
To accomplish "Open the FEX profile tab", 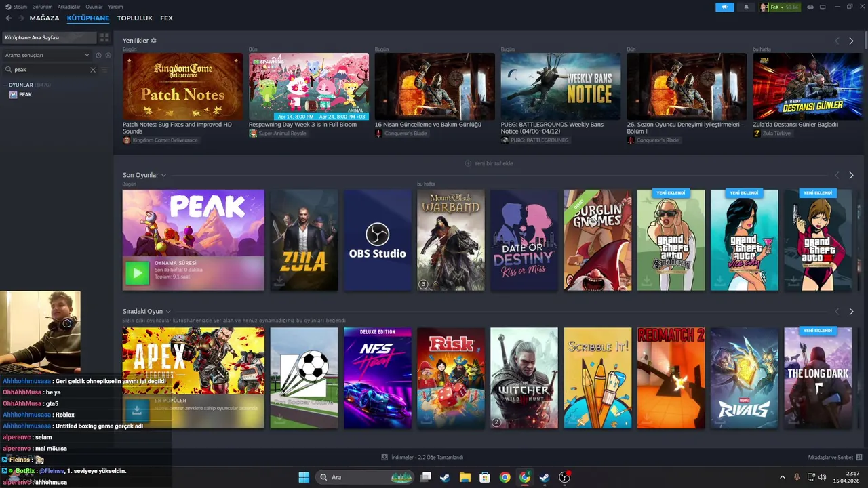I will coord(166,18).
